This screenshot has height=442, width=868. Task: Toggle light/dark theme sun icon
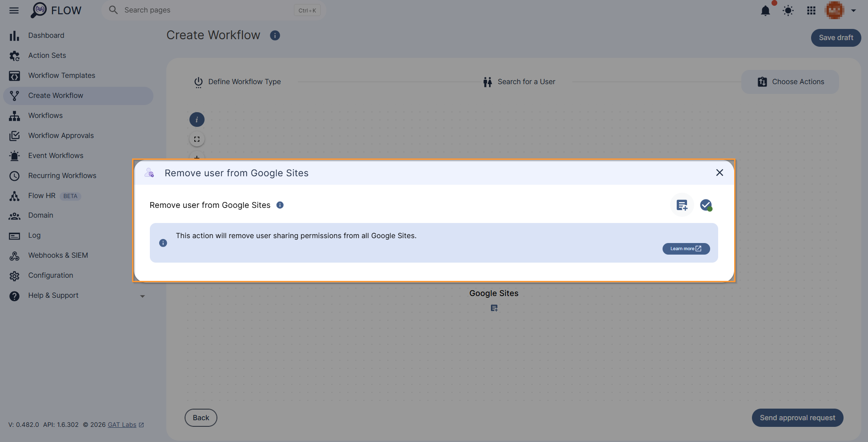pyautogui.click(x=788, y=11)
